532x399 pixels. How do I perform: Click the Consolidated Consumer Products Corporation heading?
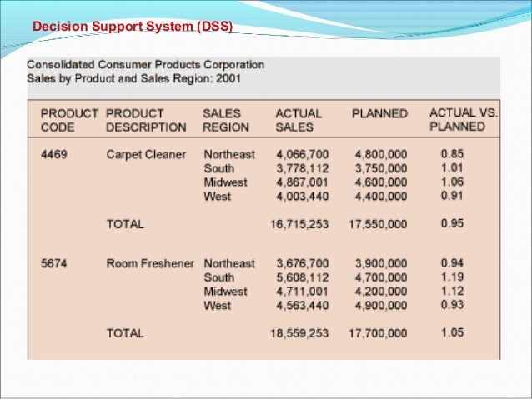coord(146,65)
